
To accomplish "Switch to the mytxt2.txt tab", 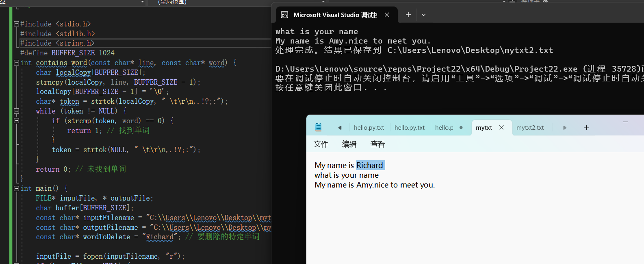I will click(530, 127).
